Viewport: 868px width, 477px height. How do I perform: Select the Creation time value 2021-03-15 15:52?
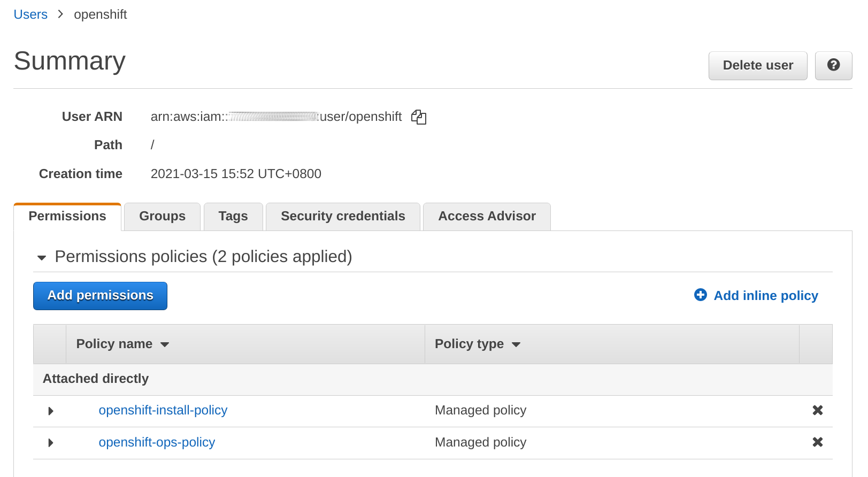tap(236, 174)
